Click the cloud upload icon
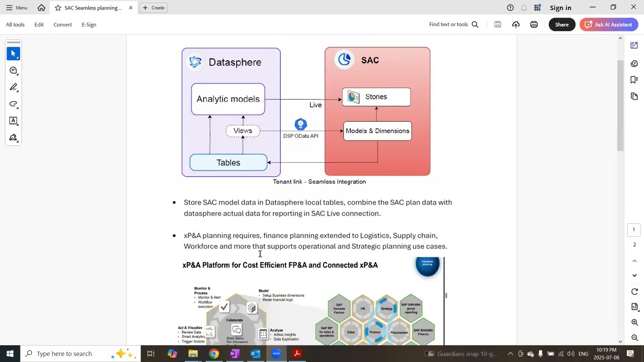 (516, 25)
